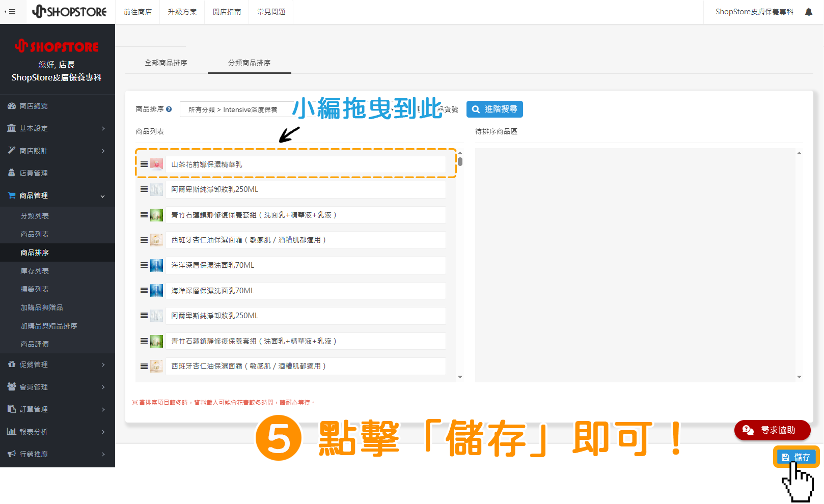824x504 pixels.
Task: Click second 海洋深層保濕洗面乳70ML product row
Action: click(306, 291)
